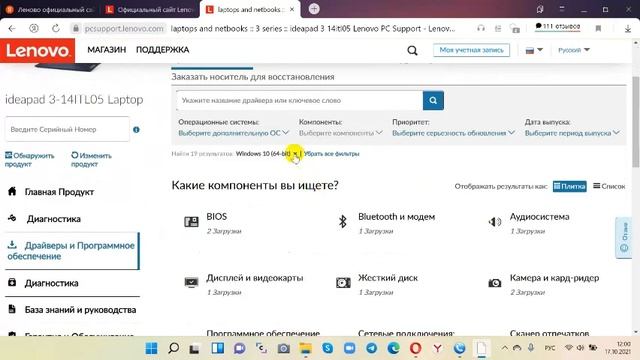Open Yandex browser from taskbar
The image size is (640, 360).
click(438, 348)
